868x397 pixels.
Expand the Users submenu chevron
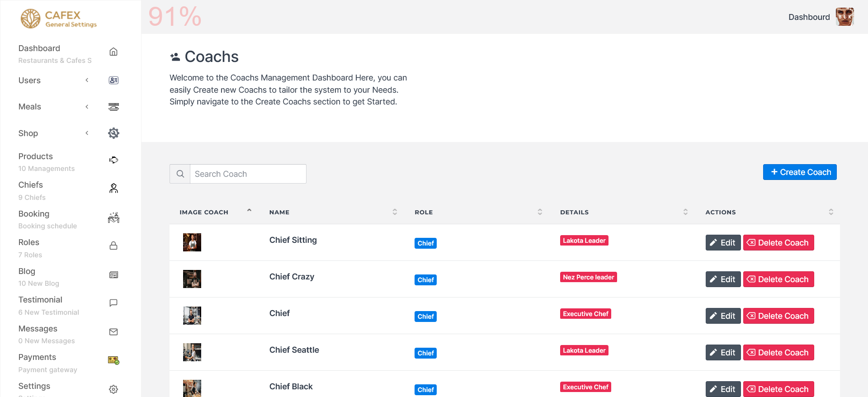tap(87, 80)
